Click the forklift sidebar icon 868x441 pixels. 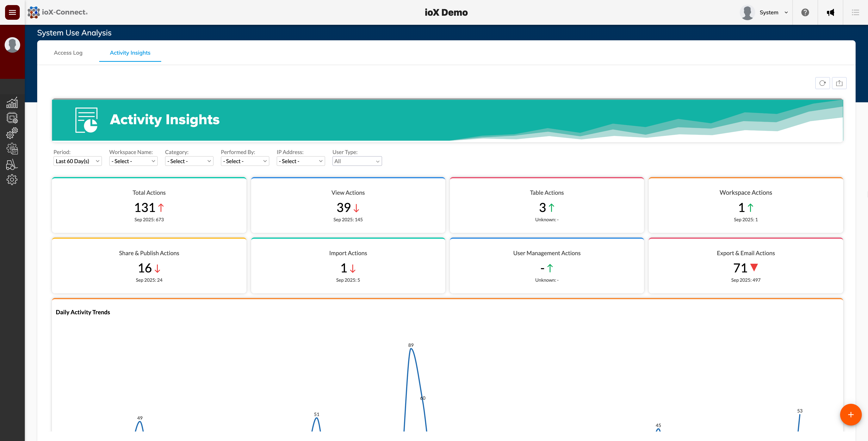coord(12,165)
